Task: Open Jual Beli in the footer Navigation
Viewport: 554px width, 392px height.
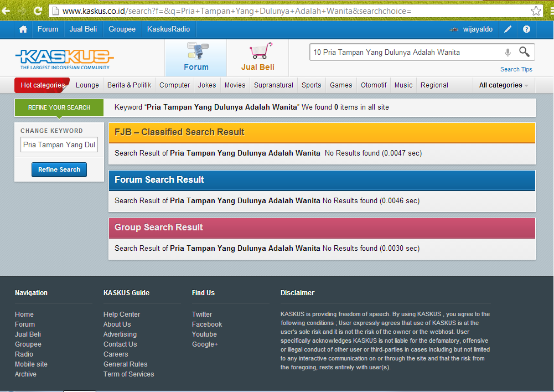Action: click(x=28, y=334)
